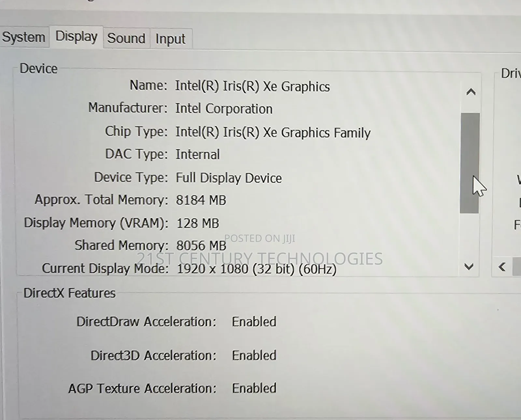Click the Device Type: field label

(131, 178)
